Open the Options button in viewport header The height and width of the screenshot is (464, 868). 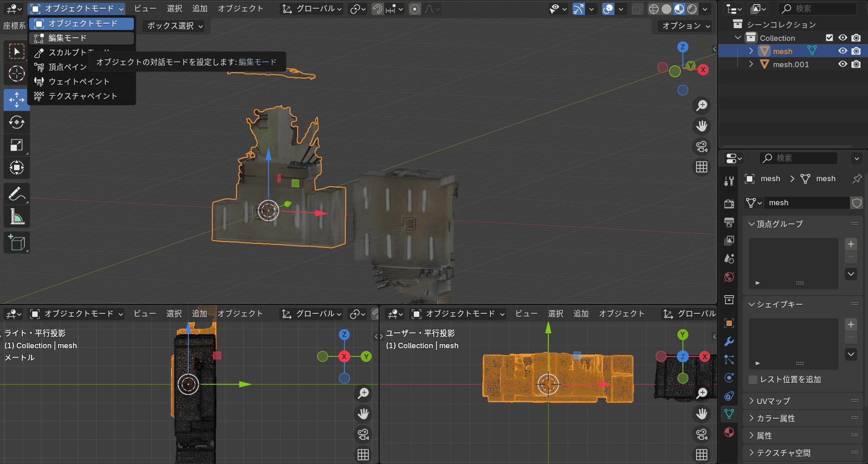pyautogui.click(x=685, y=26)
